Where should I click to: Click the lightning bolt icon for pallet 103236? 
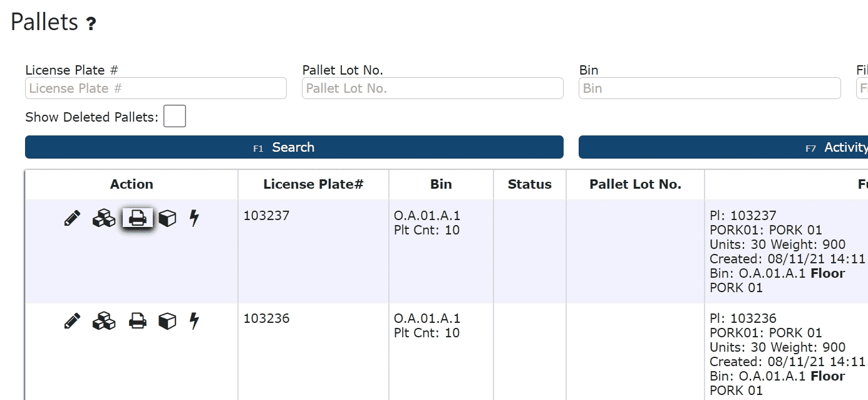pos(194,321)
